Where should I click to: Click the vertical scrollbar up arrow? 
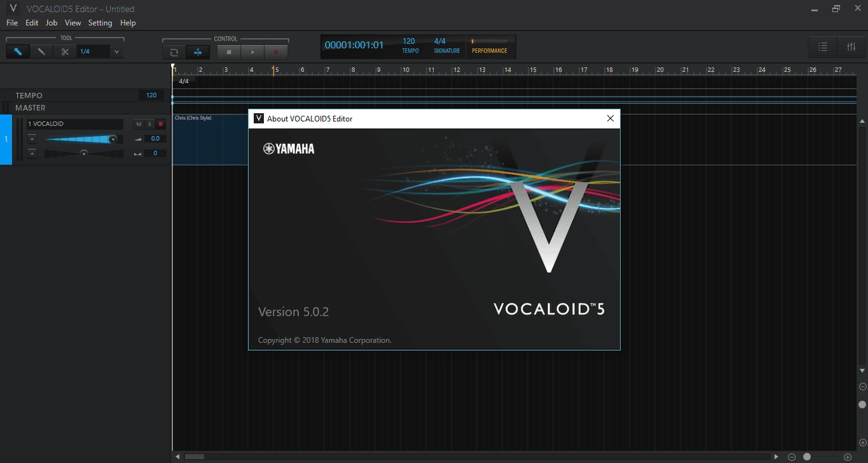coord(862,121)
